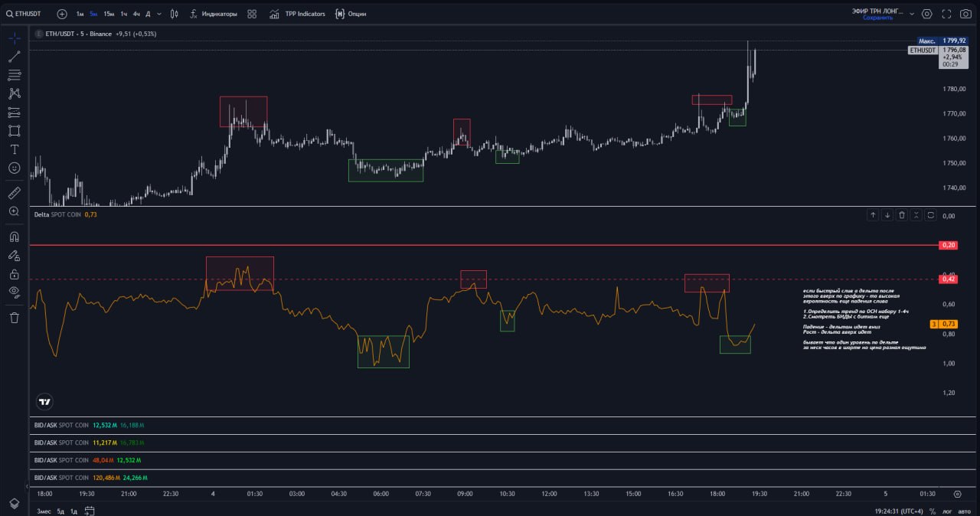Click the Сохранить save layout link
Screen dimensions: 980x516
[878, 18]
